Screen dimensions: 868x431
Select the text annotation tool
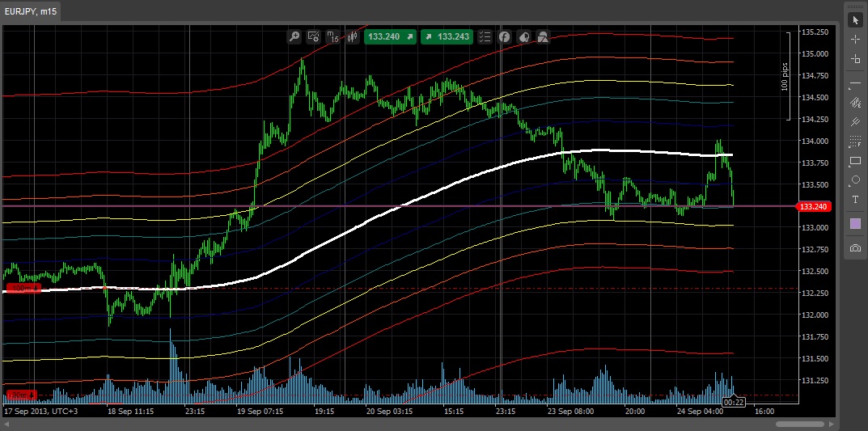pyautogui.click(x=855, y=199)
